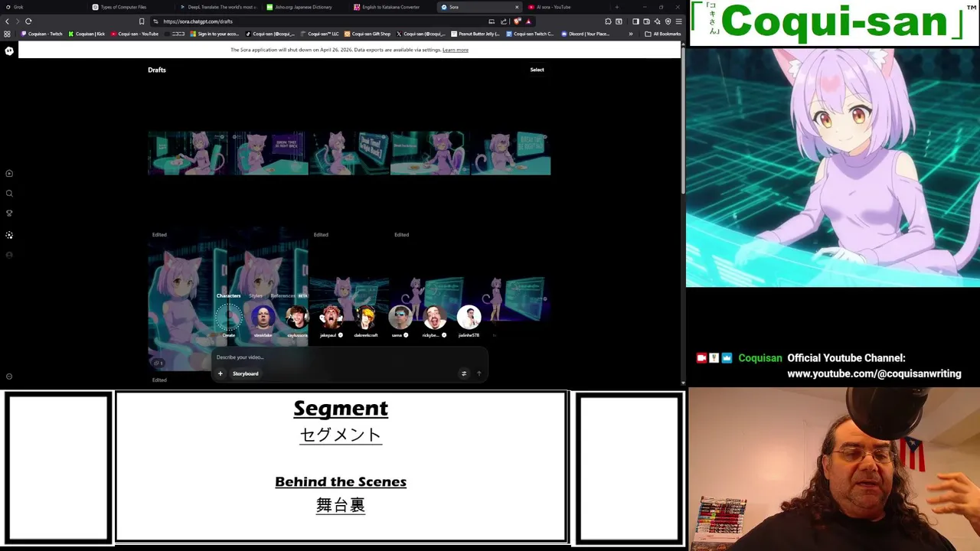Open the Coqui-san - YouTube bookmark
Viewport: 980px width, 551px height.
point(135,34)
